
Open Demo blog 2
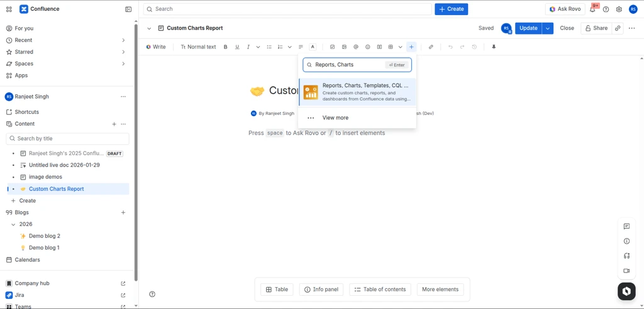[x=45, y=236]
